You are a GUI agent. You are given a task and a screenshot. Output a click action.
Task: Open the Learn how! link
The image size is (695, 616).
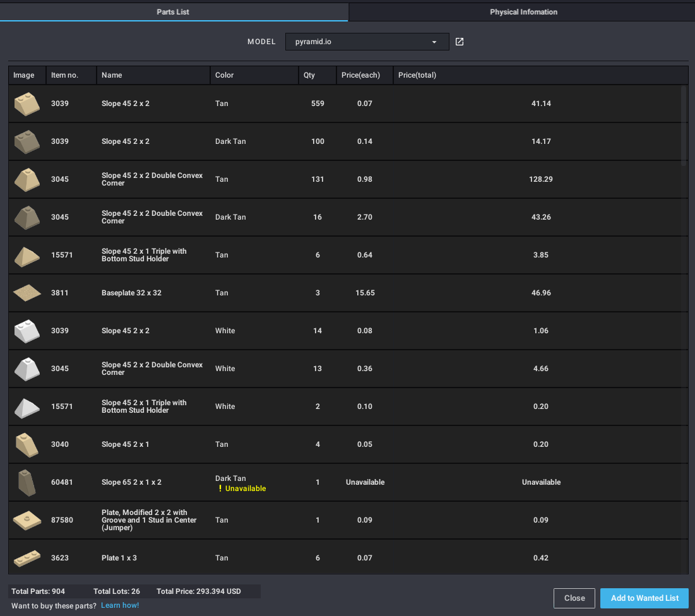coord(120,605)
